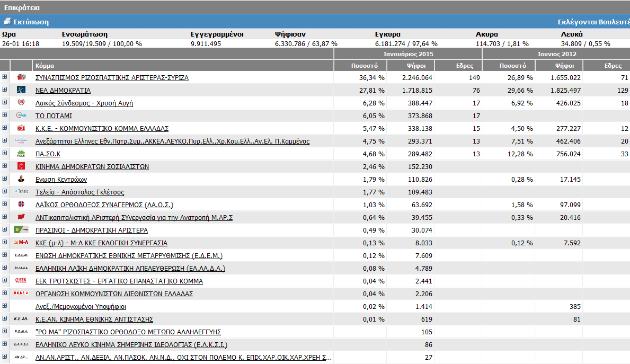Click the Επικράτεια header tab
Screen dimensions: 630x364
point(22,7)
